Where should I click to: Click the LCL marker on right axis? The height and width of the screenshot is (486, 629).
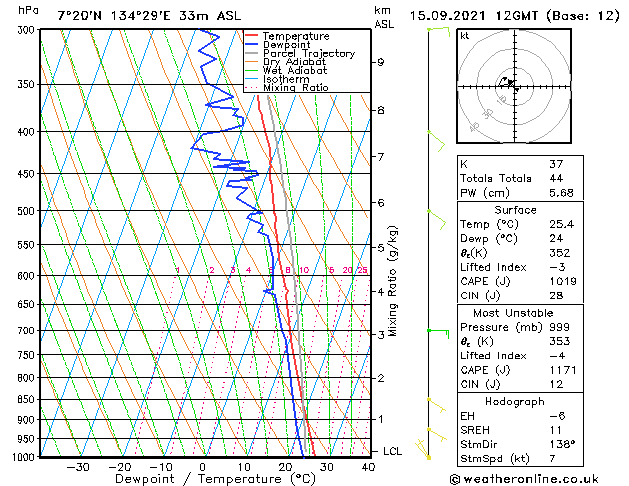point(393,451)
